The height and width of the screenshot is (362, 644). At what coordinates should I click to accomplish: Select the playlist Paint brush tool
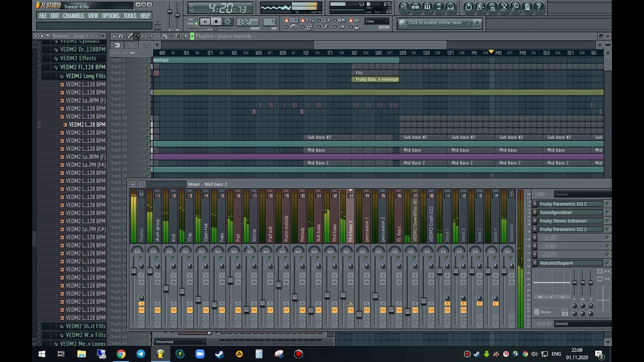point(137,36)
